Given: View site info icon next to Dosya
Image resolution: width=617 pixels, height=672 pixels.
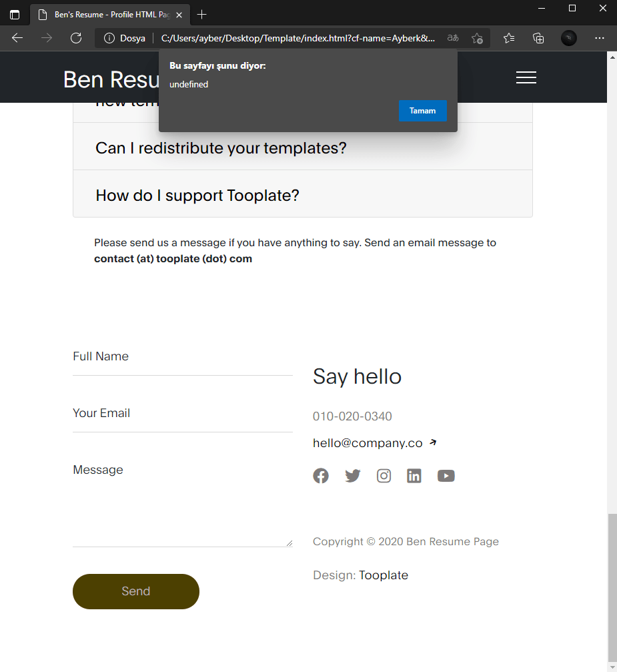Looking at the screenshot, I should (109, 38).
